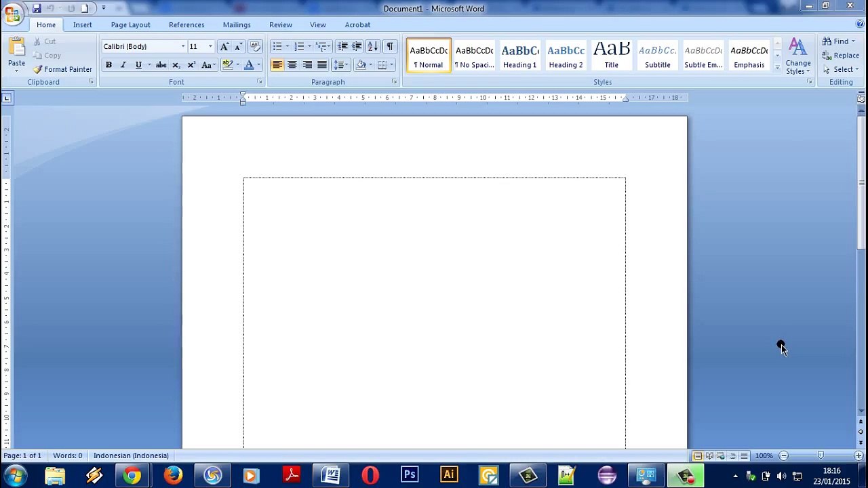The width and height of the screenshot is (868, 488).
Task: Open the Font dialog box launcher
Action: tap(259, 82)
